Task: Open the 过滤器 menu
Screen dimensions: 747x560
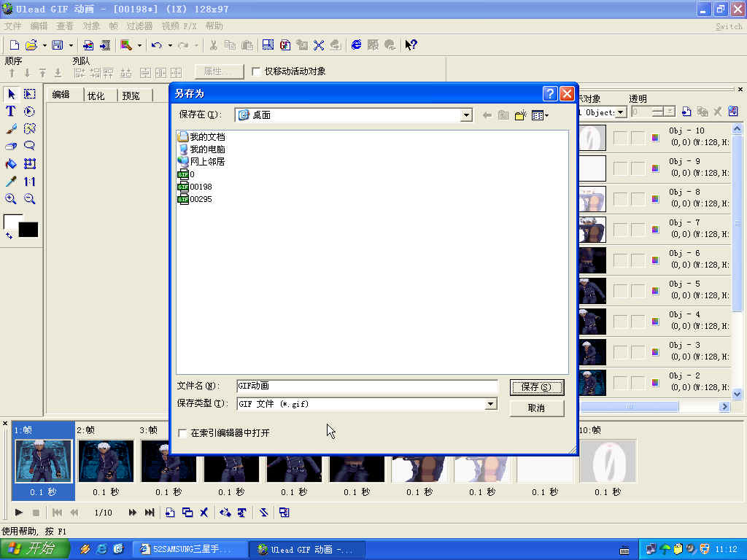Action: pos(139,26)
